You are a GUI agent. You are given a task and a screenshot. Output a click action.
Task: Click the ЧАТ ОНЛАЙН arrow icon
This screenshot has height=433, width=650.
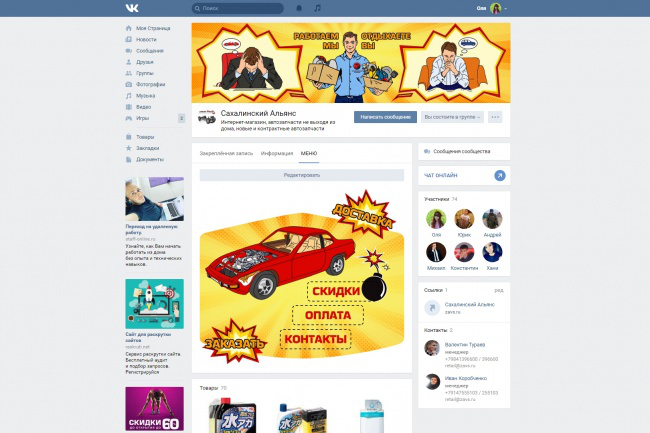pyautogui.click(x=500, y=175)
